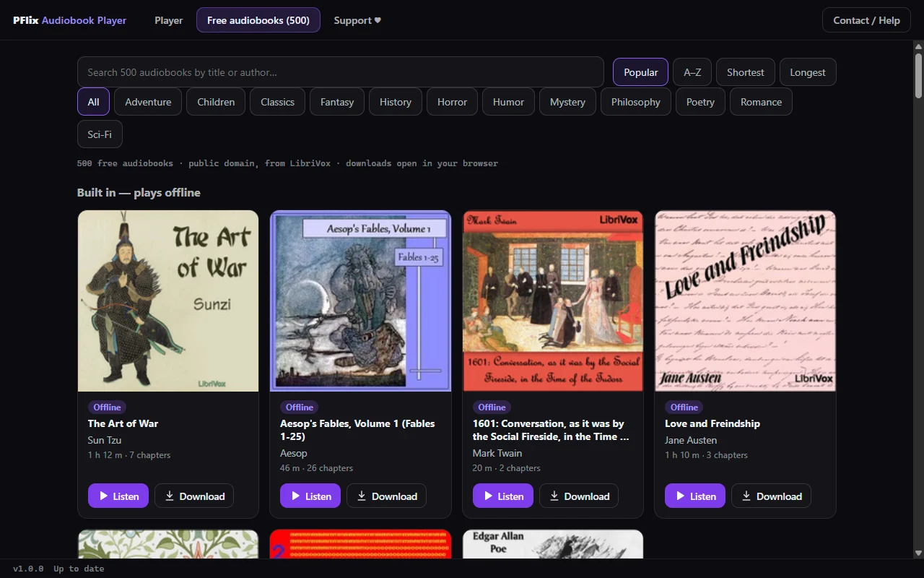
Task: Open The Art of War cover thumbnail
Action: tap(168, 301)
